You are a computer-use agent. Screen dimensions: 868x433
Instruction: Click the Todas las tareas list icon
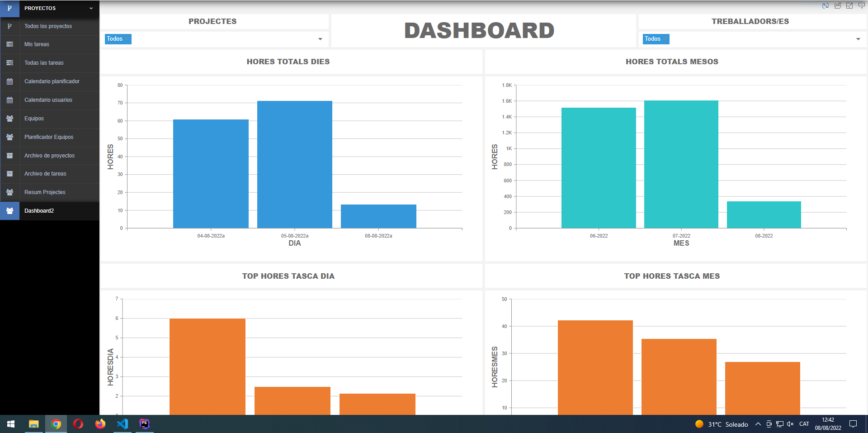pyautogui.click(x=9, y=63)
